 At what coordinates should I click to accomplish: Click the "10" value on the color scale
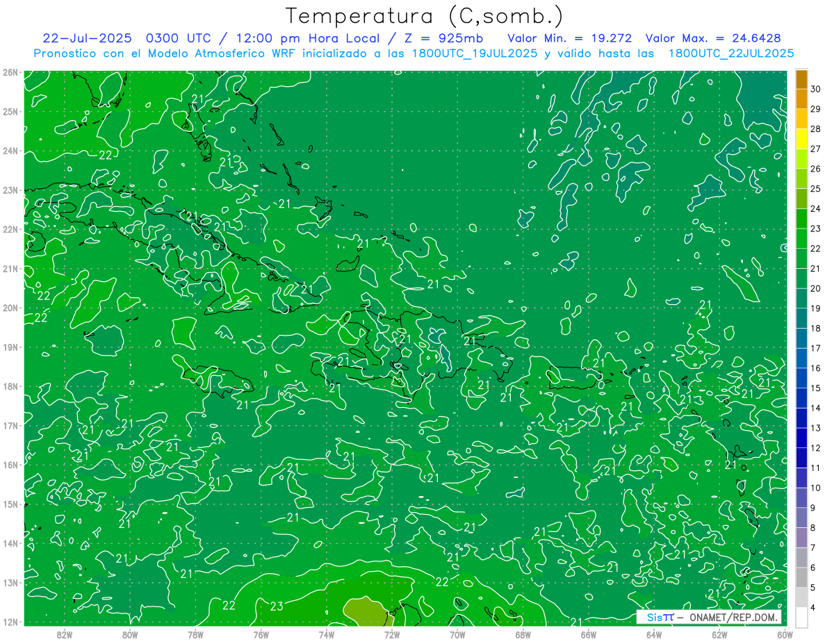click(815, 488)
